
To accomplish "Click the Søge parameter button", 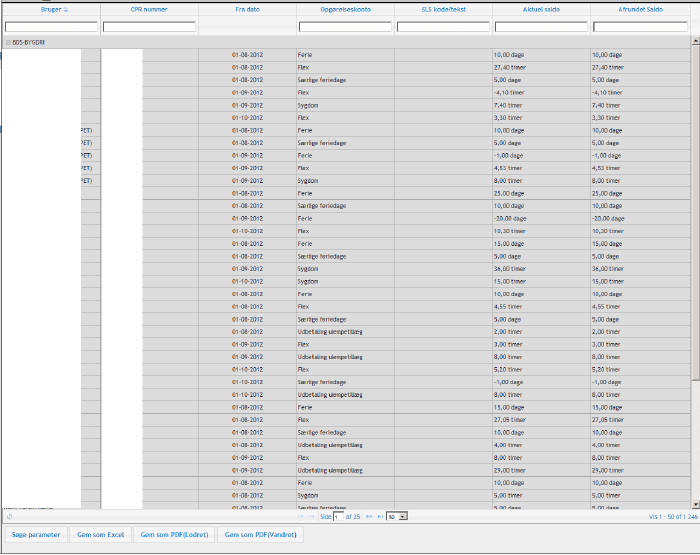I will (x=36, y=535).
